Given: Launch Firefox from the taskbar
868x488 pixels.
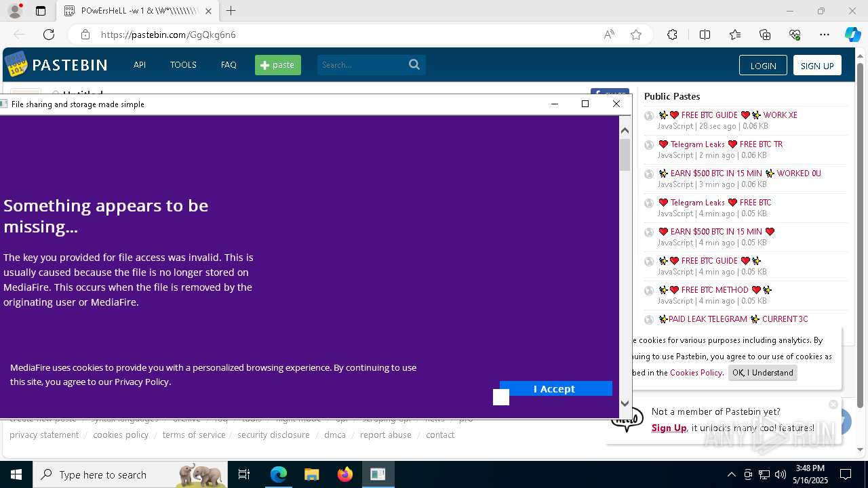Looking at the screenshot, I should tap(345, 474).
